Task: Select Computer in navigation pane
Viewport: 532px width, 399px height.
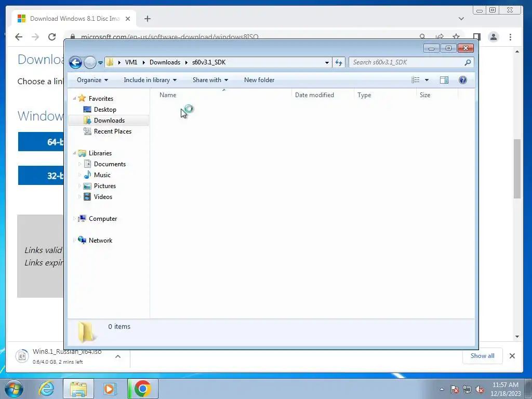Action: pos(102,219)
